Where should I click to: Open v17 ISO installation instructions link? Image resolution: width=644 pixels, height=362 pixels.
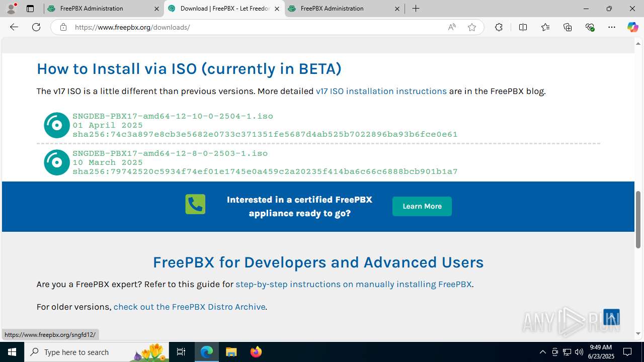pyautogui.click(x=381, y=91)
